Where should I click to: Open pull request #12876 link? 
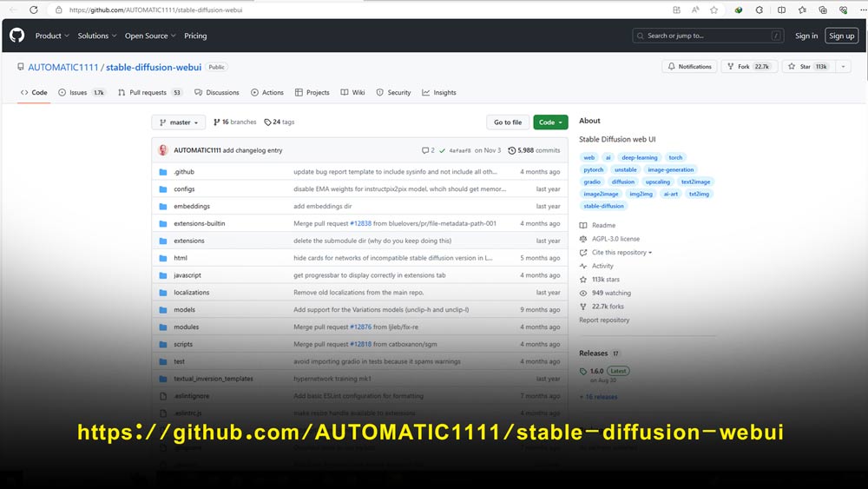pyautogui.click(x=360, y=327)
